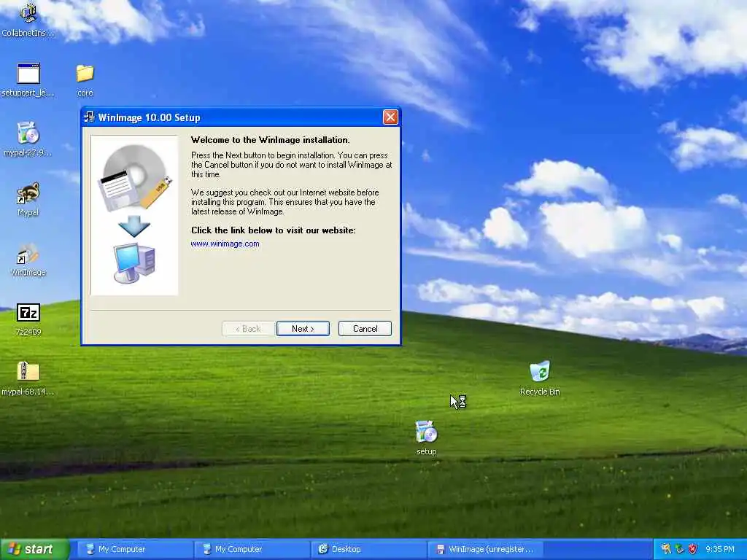Click the red shield security tray icon
The width and height of the screenshot is (747, 560).
[x=693, y=549]
